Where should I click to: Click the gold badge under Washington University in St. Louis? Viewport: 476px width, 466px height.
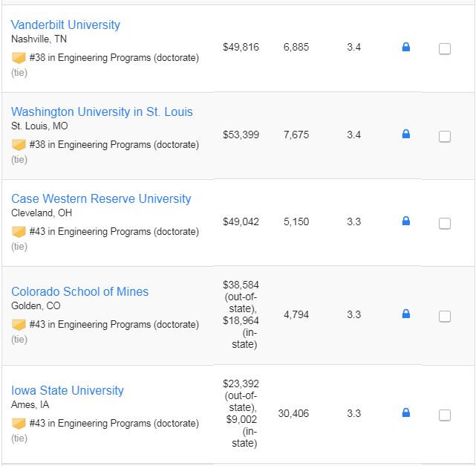19,145
